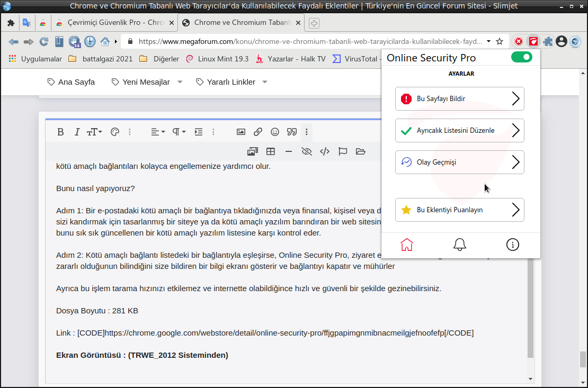Insert a horizontal line
588x388 pixels.
click(x=288, y=151)
